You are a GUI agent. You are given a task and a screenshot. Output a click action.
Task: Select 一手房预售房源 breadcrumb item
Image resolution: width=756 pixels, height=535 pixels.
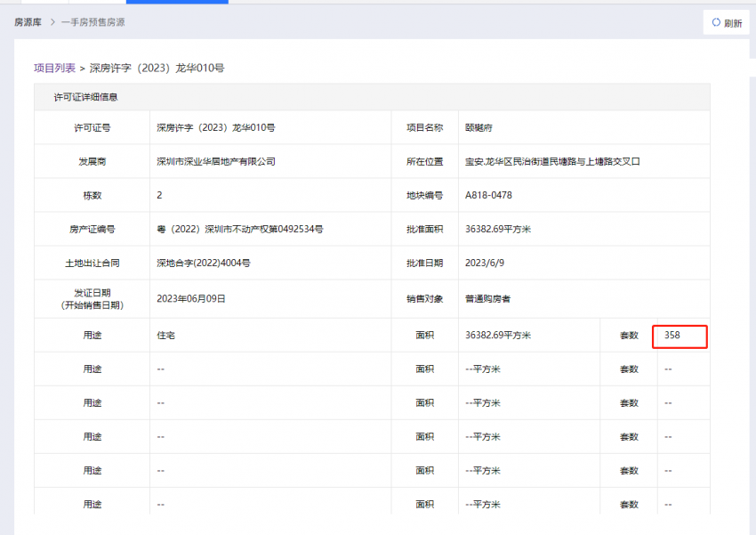click(92, 21)
